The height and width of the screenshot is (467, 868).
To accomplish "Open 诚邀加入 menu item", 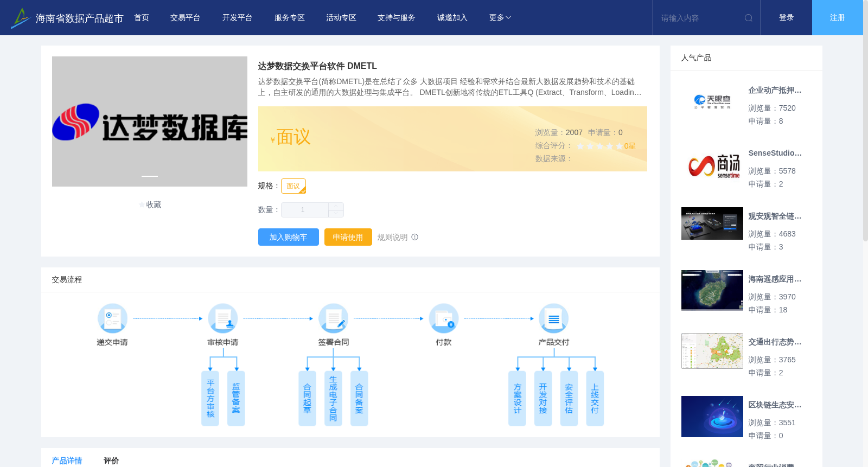I will 452,18.
